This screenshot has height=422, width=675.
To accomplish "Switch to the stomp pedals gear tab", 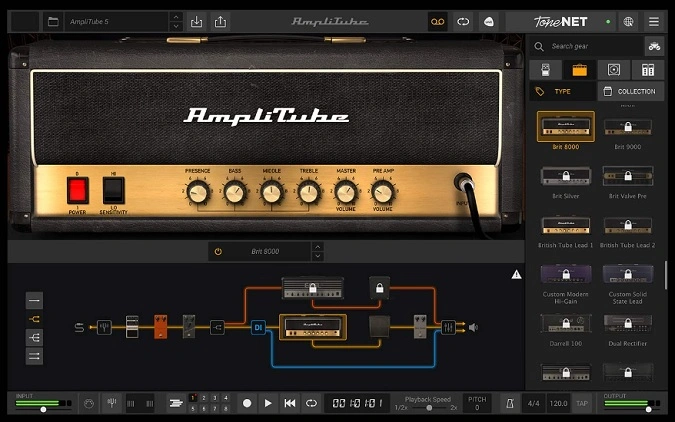I will point(545,70).
